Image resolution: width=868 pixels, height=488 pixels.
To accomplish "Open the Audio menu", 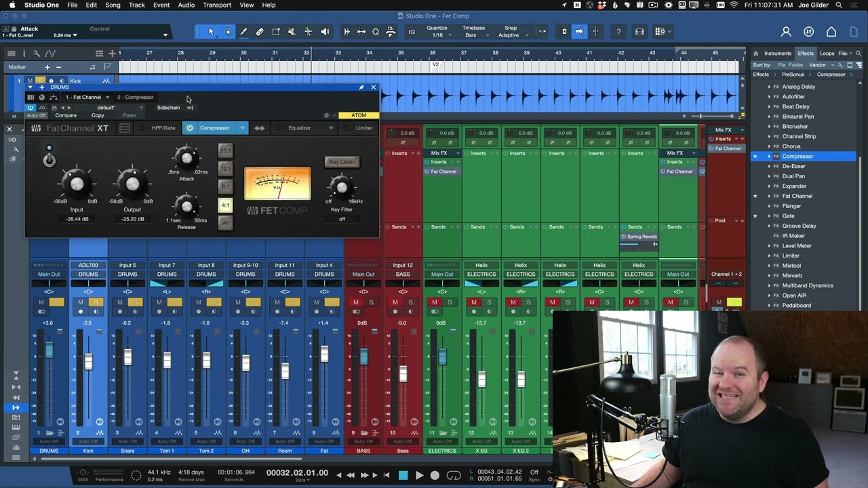I will click(x=186, y=5).
